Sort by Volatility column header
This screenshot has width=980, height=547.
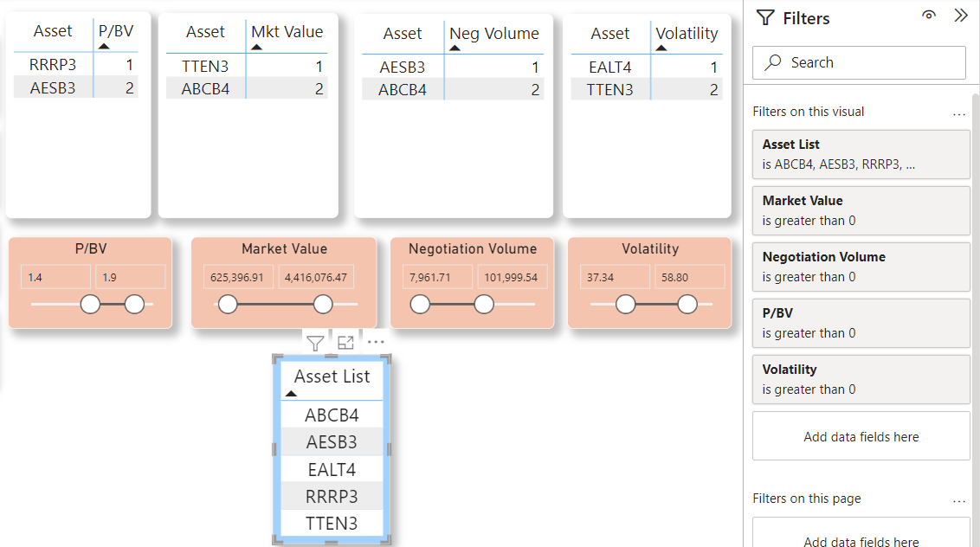[687, 34]
